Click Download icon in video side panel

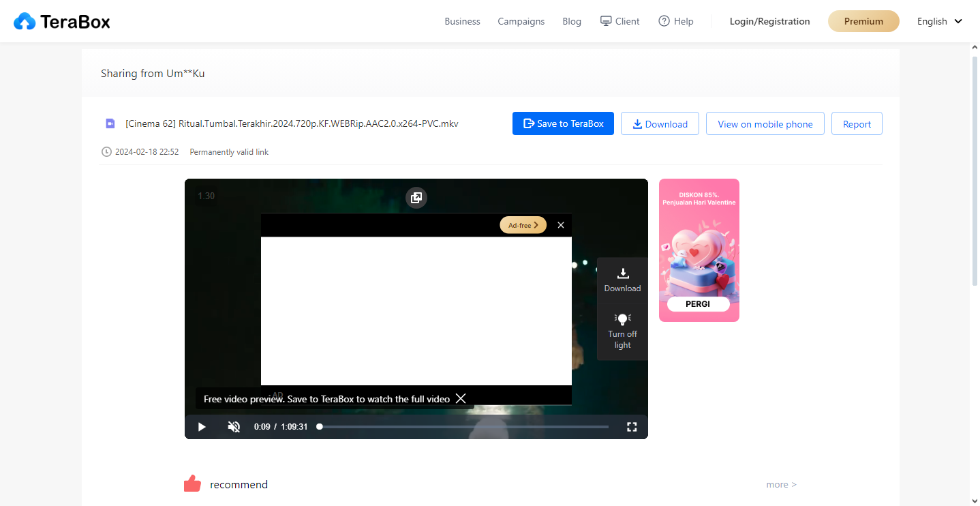622,279
